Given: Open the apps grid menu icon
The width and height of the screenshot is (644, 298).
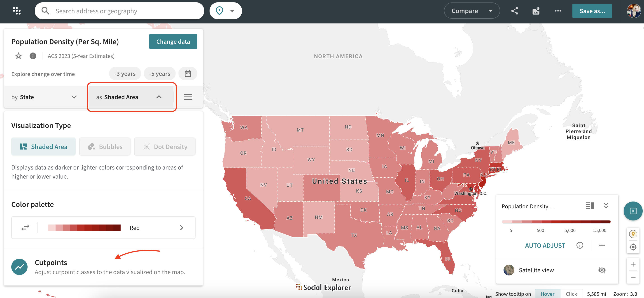Looking at the screenshot, I should click(17, 11).
